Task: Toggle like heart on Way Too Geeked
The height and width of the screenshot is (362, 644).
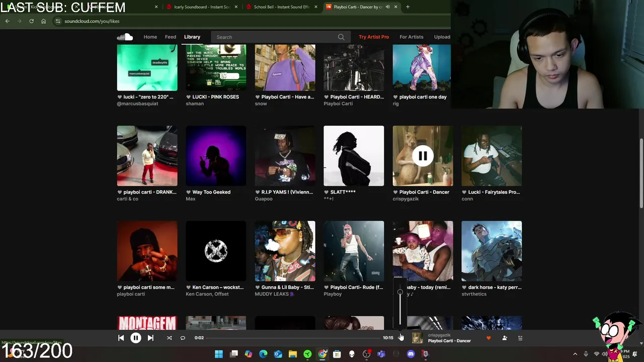Action: click(189, 192)
